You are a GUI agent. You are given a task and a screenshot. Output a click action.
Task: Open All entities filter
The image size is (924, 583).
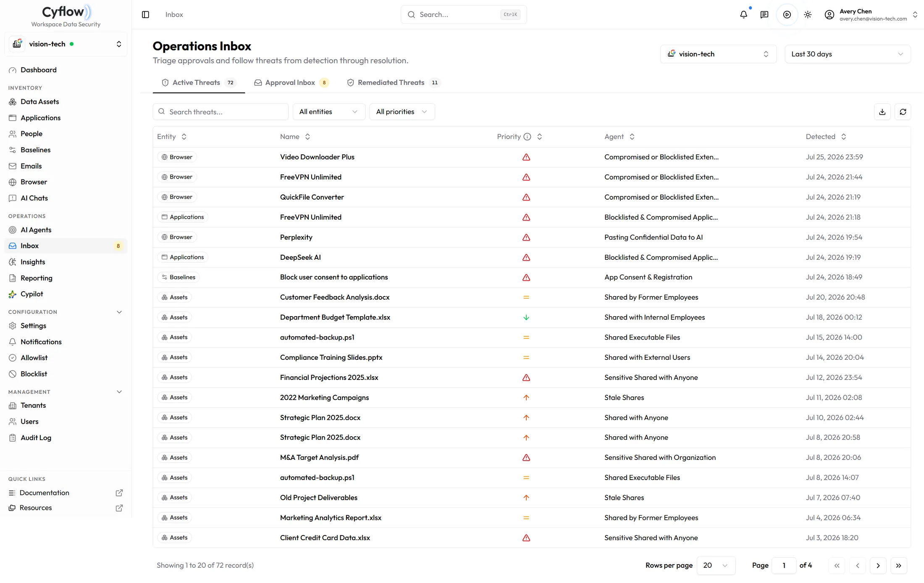coord(328,112)
